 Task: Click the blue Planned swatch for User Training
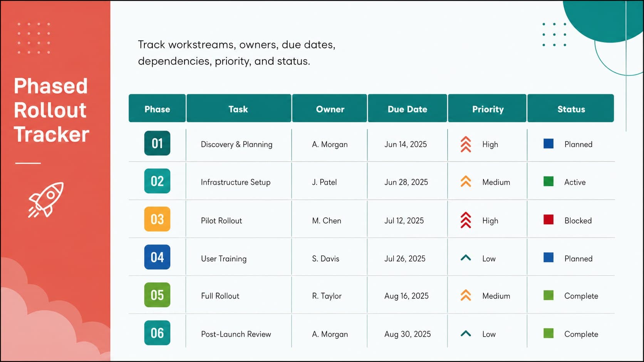pos(548,257)
